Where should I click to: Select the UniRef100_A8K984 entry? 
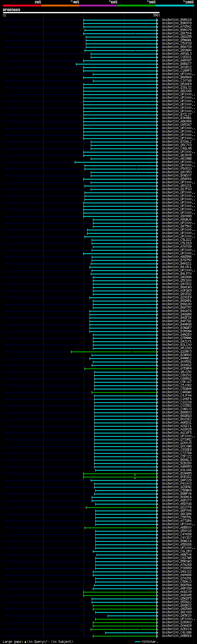[x=177, y=122]
